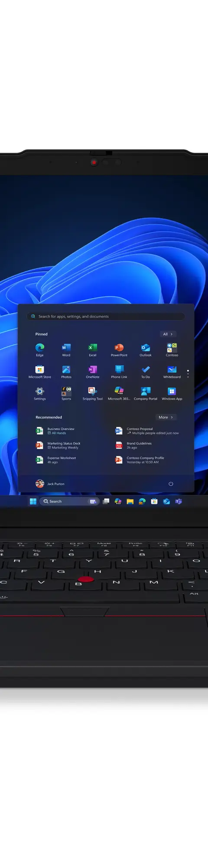Screen dimensions: 208x868
Task: Launch PowerPoint pinned app
Action: (119, 349)
